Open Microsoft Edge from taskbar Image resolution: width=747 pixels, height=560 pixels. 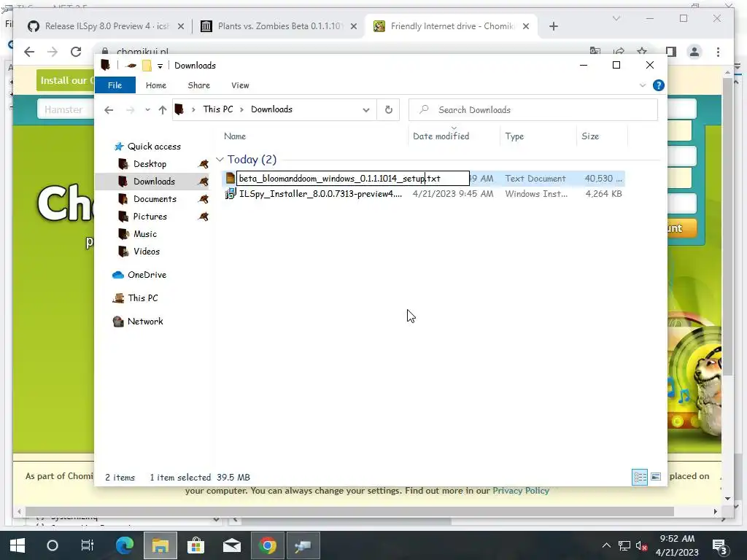(124, 545)
